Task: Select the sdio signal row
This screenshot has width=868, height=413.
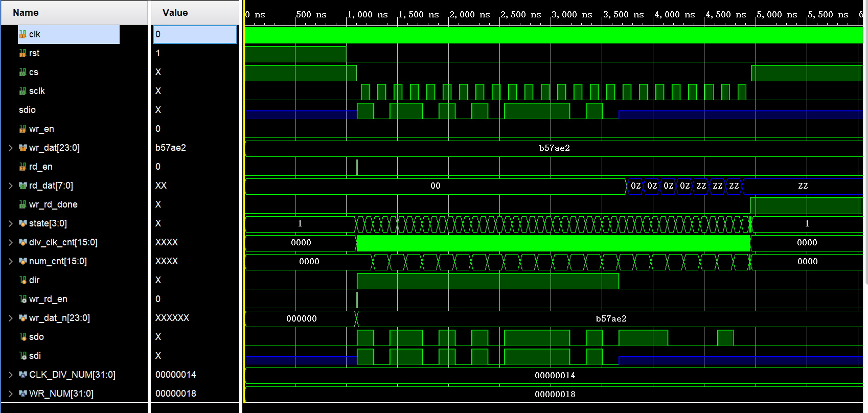Action: (74, 110)
